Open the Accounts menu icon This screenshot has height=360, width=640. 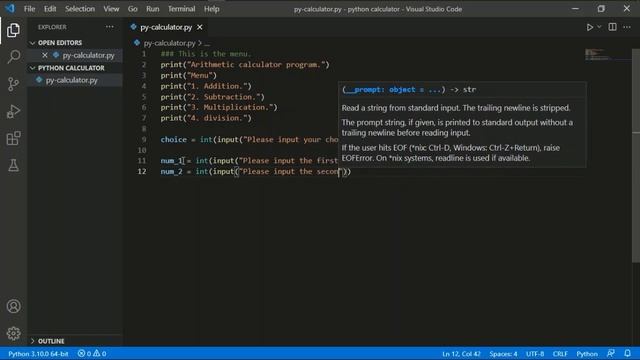(13, 306)
